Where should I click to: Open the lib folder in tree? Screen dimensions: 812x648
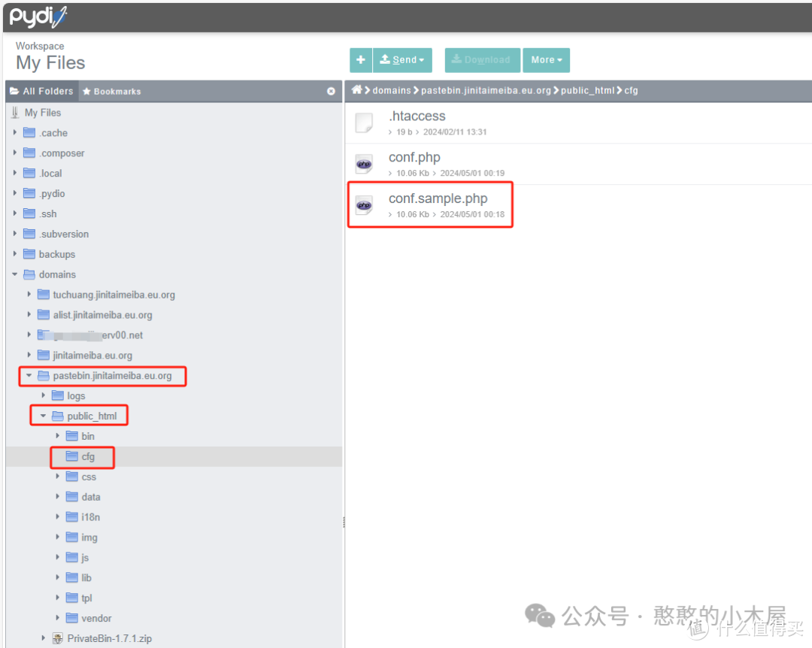coord(86,577)
